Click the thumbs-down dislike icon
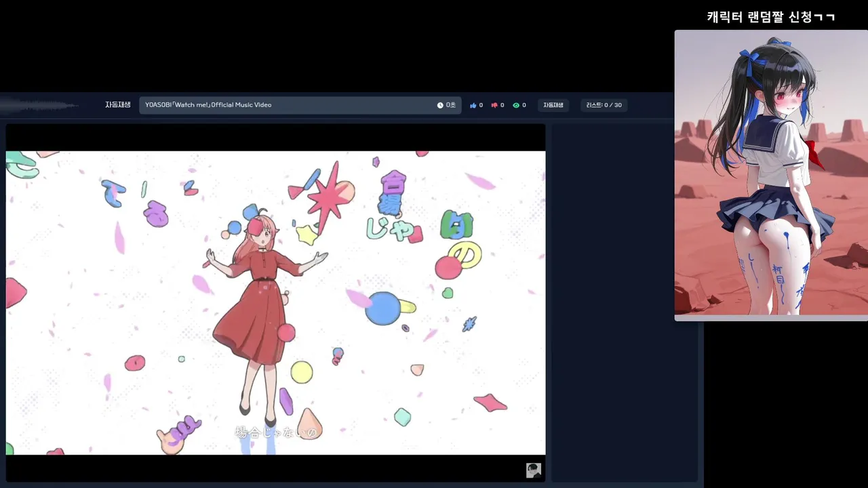The height and width of the screenshot is (488, 868). 494,105
